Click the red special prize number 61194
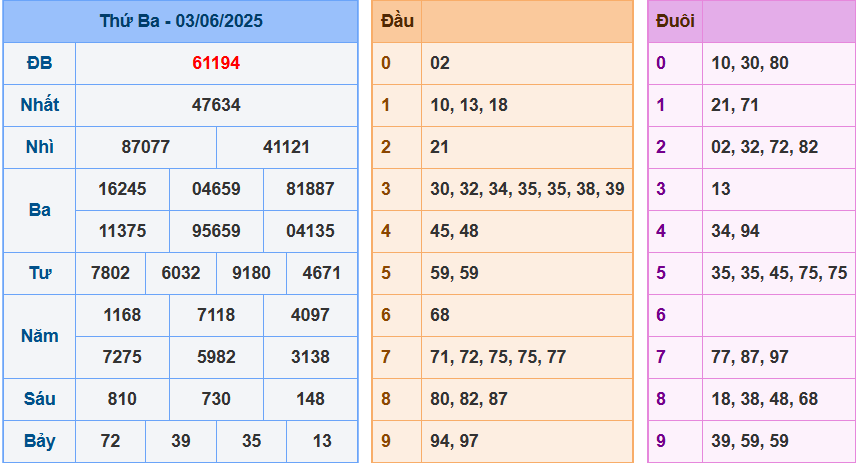This screenshot has width=856, height=463. pyautogui.click(x=216, y=63)
